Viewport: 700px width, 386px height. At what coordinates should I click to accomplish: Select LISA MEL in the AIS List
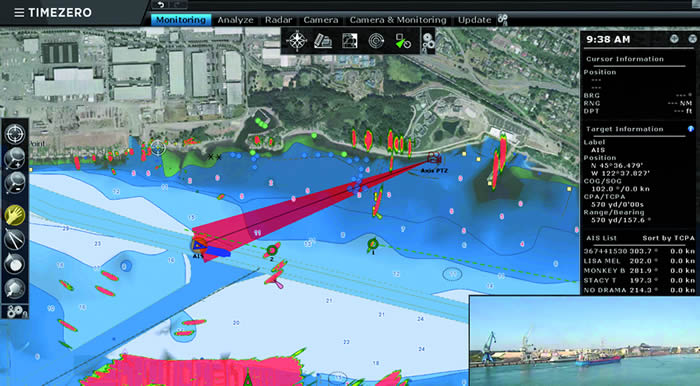click(639, 261)
